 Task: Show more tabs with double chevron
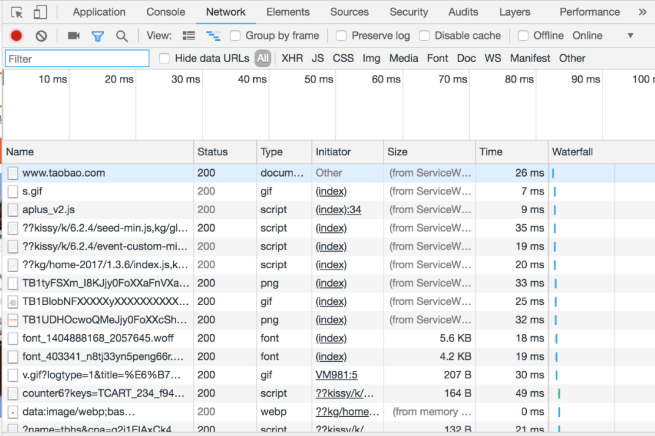(642, 12)
